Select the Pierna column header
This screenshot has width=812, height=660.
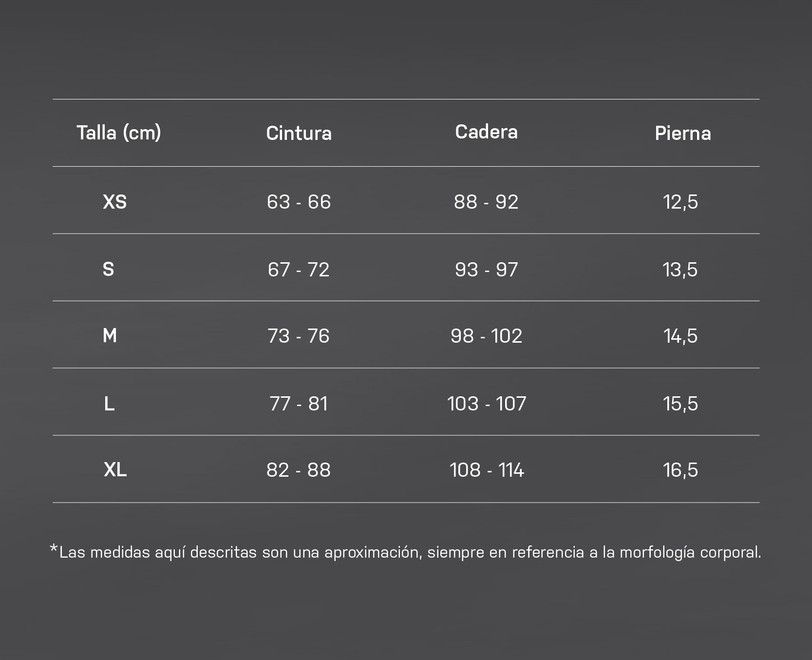(683, 133)
